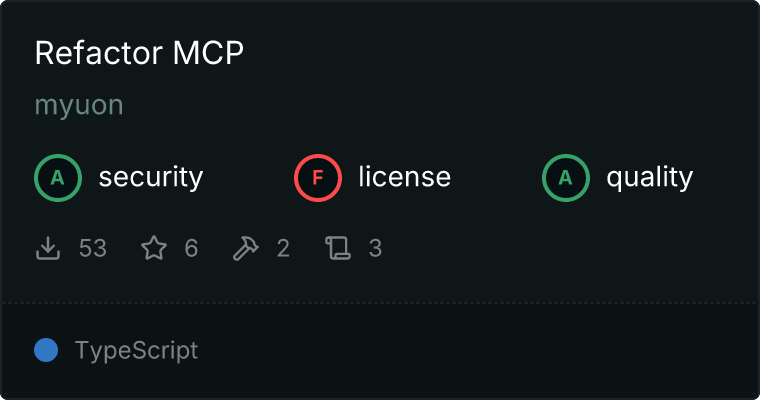Click the license label text
This screenshot has height=400, width=760.
click(405, 176)
